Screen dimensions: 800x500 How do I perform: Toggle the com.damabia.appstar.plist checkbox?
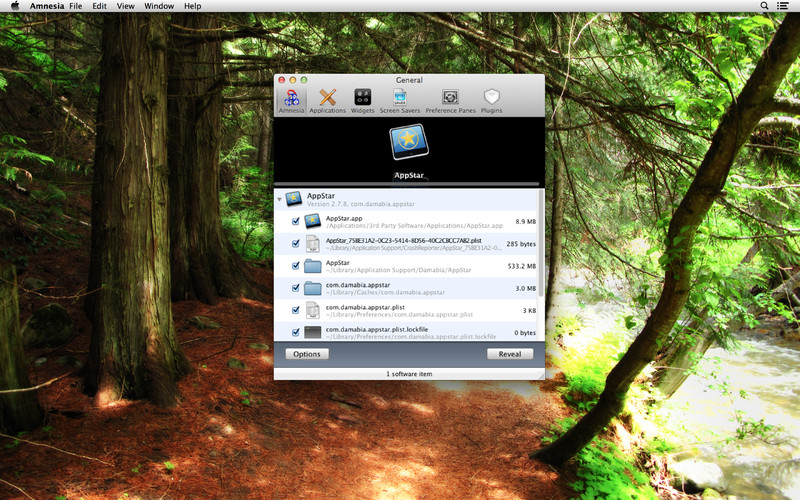click(x=296, y=310)
